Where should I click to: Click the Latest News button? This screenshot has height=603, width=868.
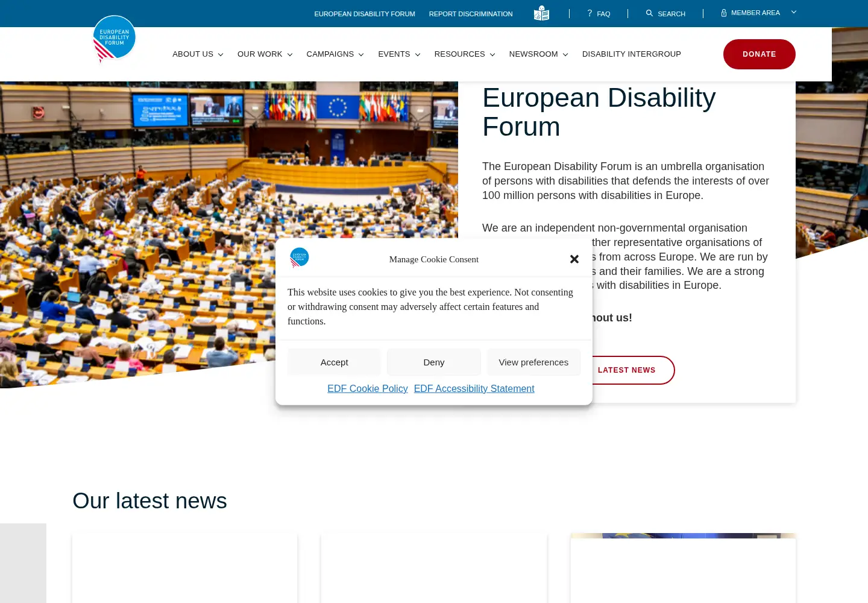click(x=627, y=370)
